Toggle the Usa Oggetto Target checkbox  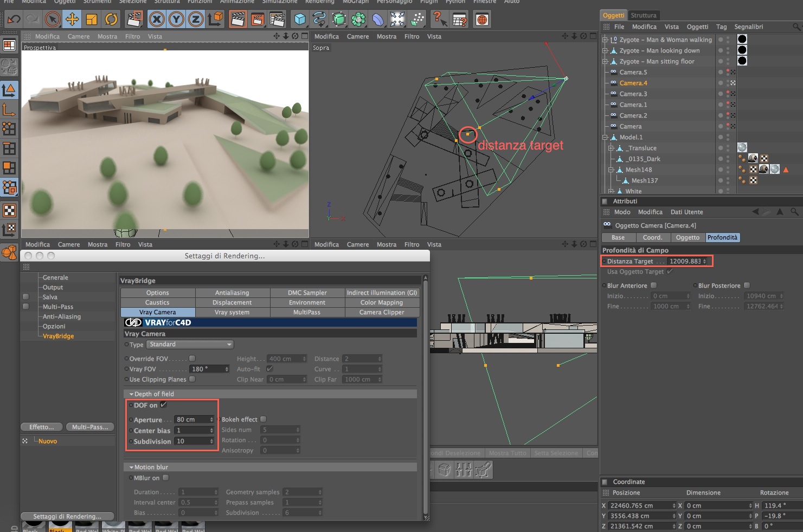pyautogui.click(x=670, y=271)
